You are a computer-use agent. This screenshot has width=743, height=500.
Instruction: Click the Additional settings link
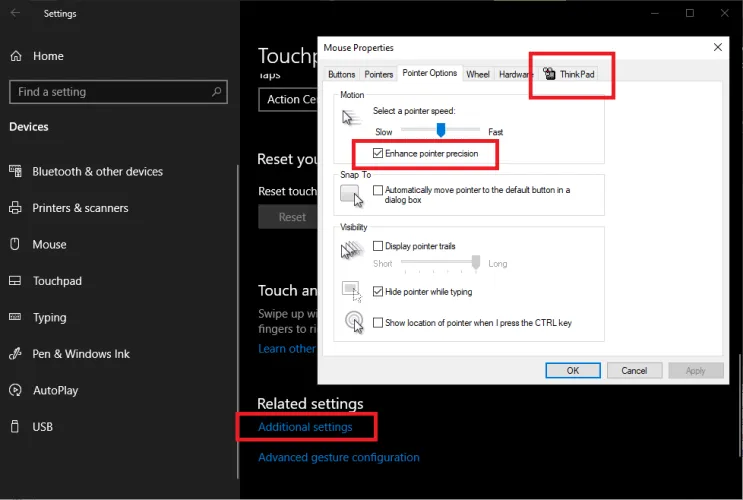click(305, 427)
